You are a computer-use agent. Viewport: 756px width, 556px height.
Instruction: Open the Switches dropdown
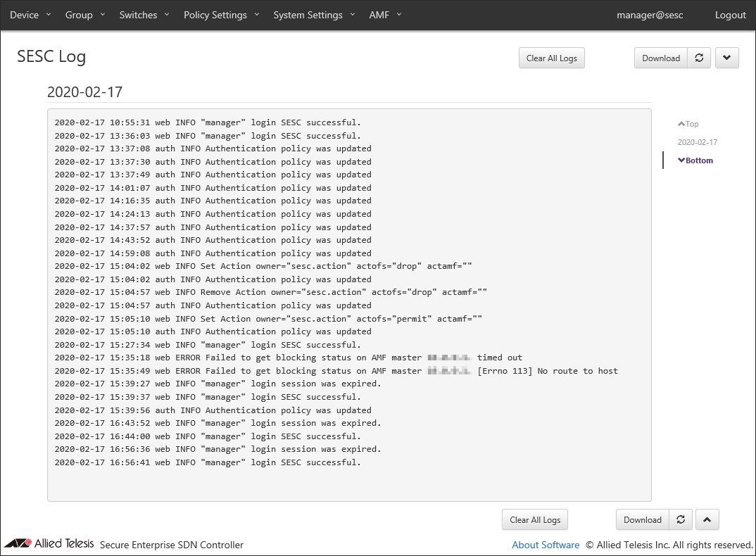[x=144, y=15]
